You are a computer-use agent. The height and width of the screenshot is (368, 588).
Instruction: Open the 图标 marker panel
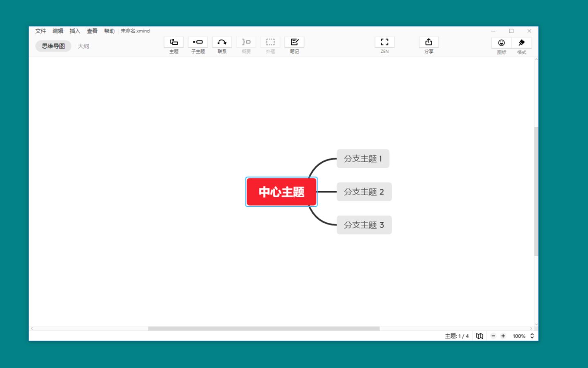tap(502, 43)
